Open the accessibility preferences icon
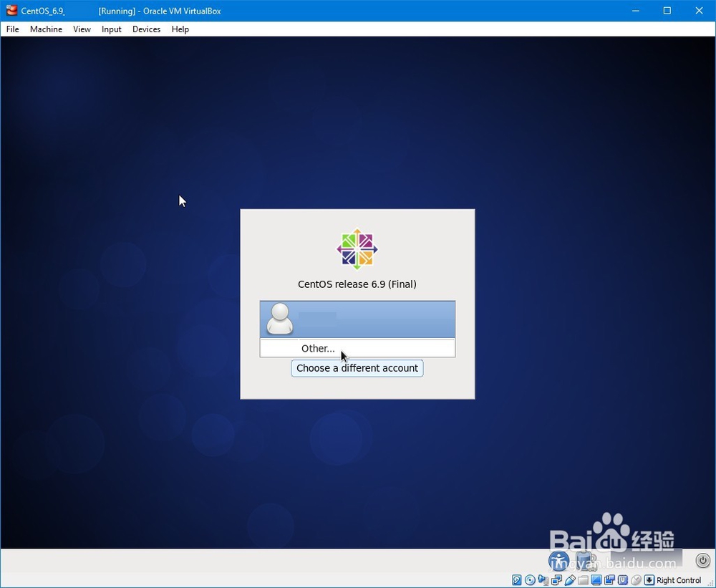This screenshot has width=716, height=588. pos(559,561)
